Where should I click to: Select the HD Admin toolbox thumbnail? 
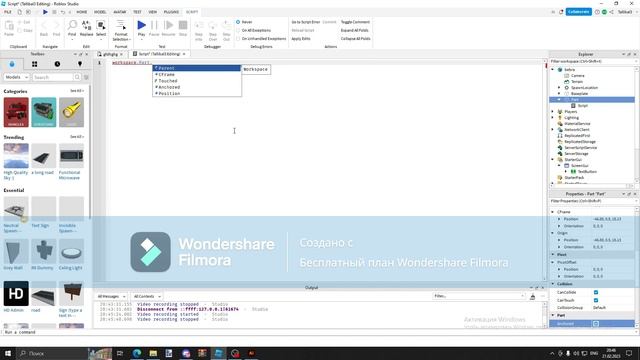[x=16, y=293]
